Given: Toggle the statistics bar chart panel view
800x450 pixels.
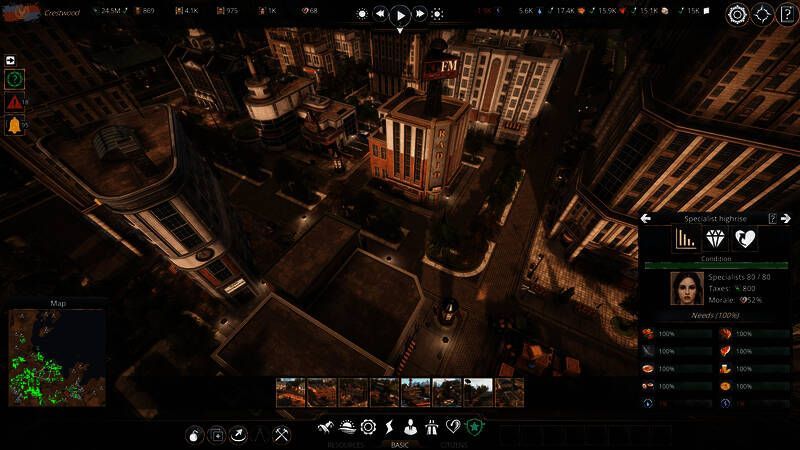Looking at the screenshot, I should tap(685, 238).
